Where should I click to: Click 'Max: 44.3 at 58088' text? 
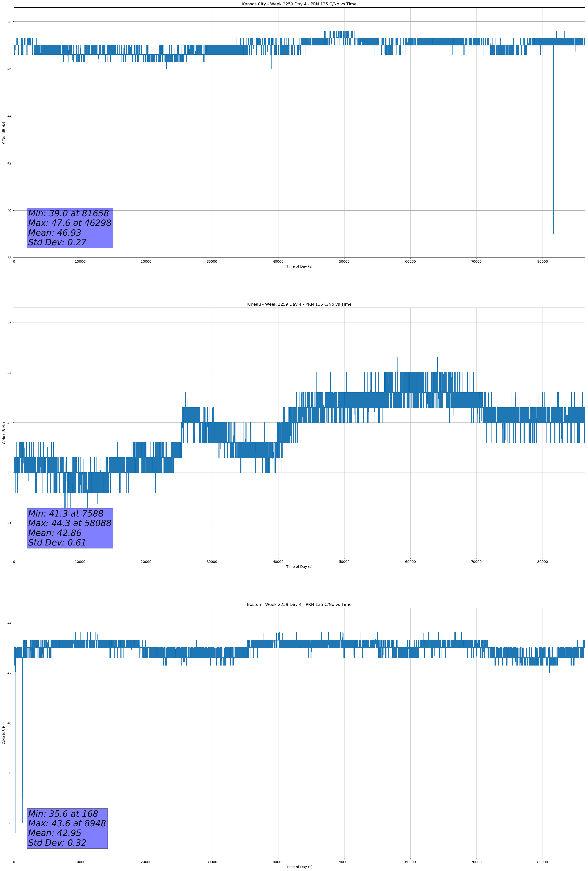coord(70,523)
